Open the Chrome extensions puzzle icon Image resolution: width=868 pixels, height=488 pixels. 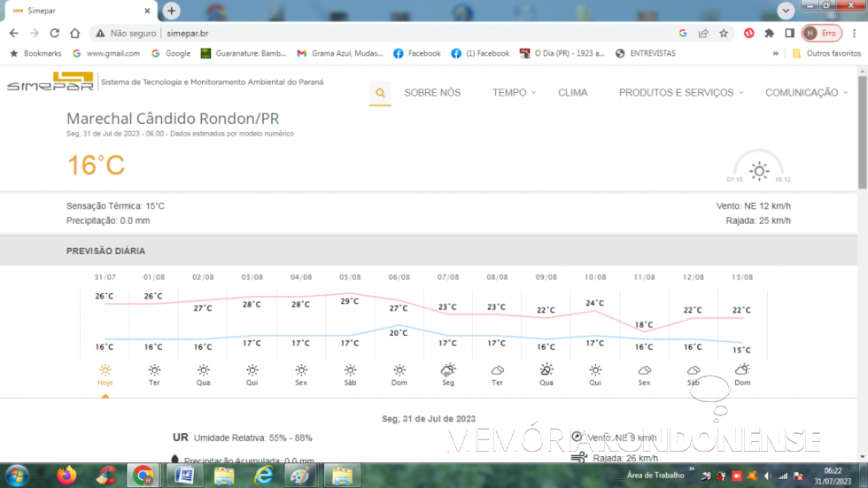[x=769, y=33]
